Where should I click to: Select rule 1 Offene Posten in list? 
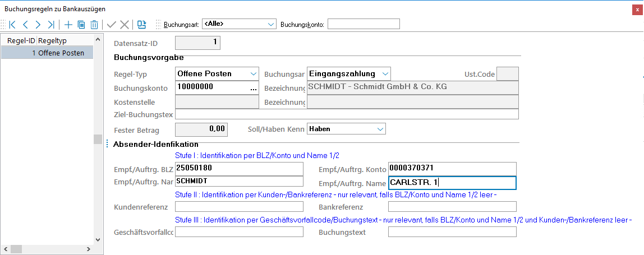point(47,53)
